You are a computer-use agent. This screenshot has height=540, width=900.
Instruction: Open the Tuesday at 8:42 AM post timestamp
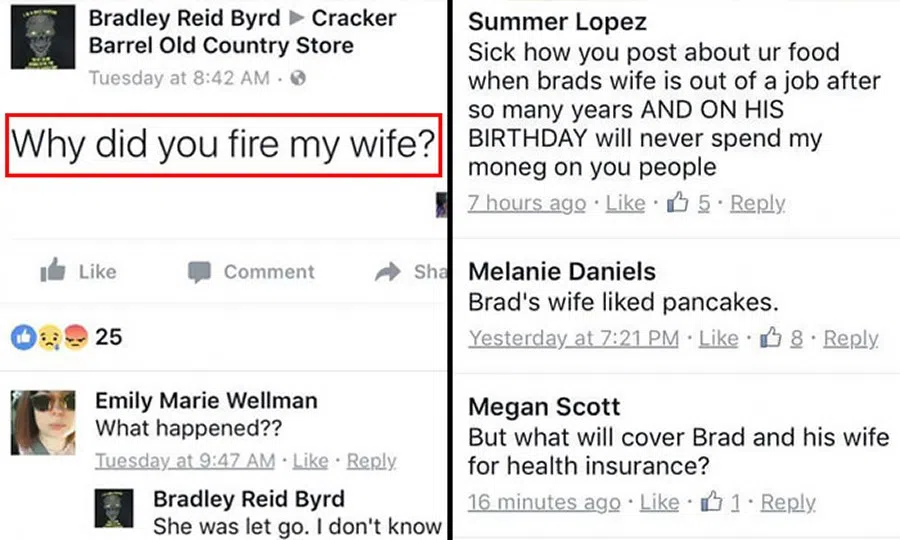pyautogui.click(x=179, y=78)
